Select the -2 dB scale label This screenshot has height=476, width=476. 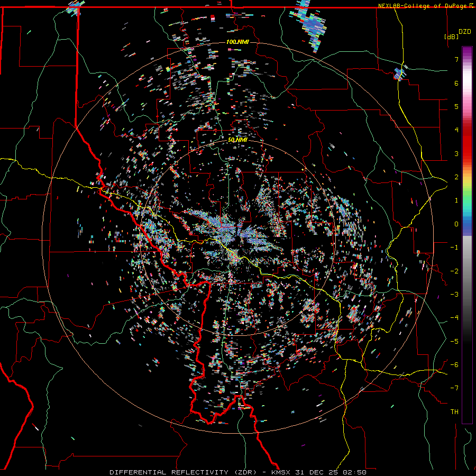coord(454,271)
